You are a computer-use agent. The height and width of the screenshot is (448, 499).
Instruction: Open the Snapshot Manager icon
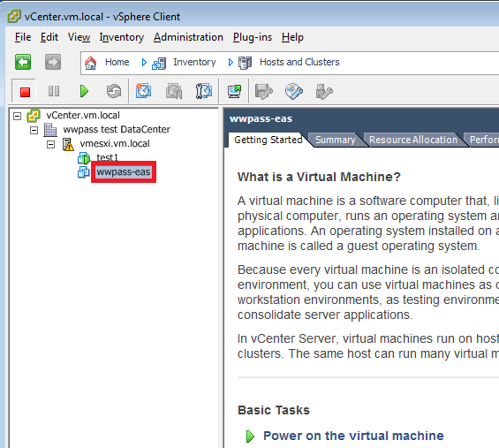[x=204, y=91]
